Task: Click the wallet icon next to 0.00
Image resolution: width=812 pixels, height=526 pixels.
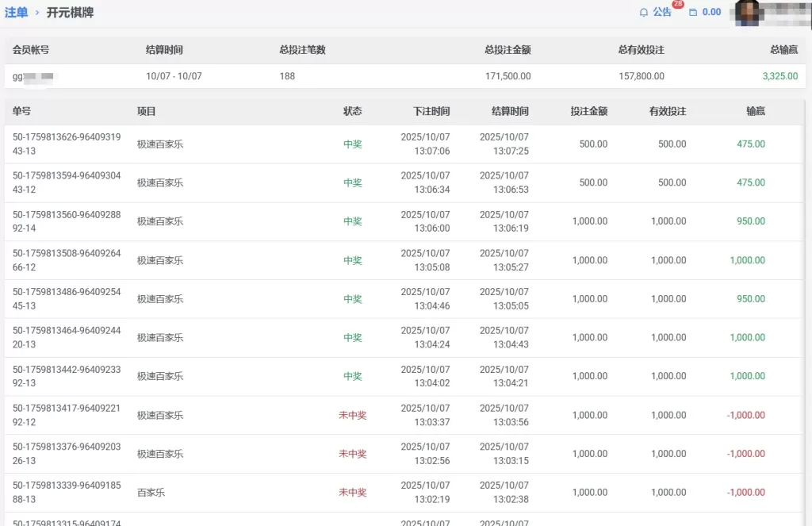Action: [x=693, y=13]
